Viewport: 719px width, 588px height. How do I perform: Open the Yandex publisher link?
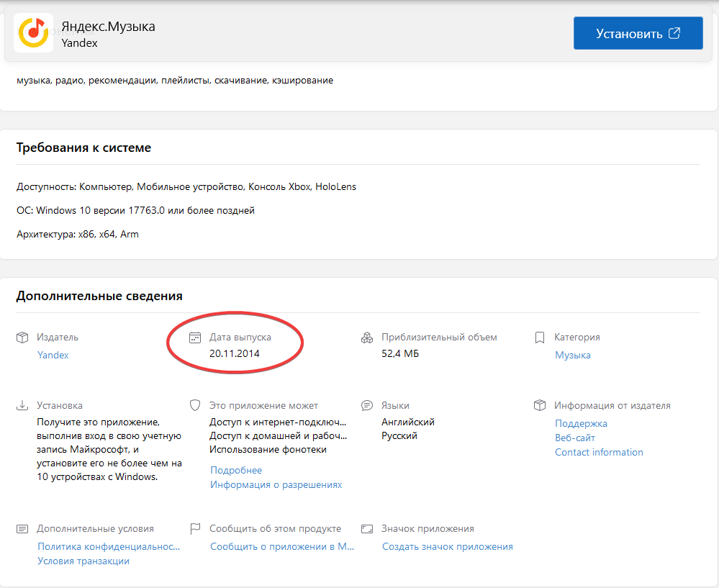53,355
